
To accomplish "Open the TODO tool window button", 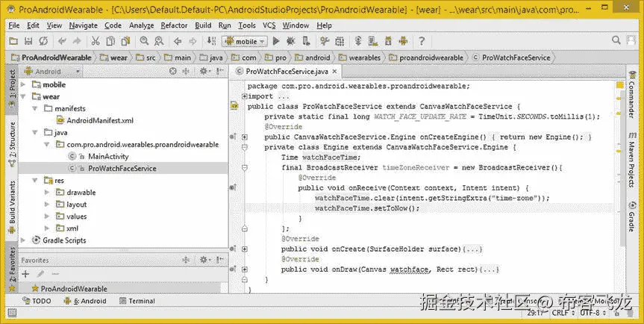I will (37, 301).
